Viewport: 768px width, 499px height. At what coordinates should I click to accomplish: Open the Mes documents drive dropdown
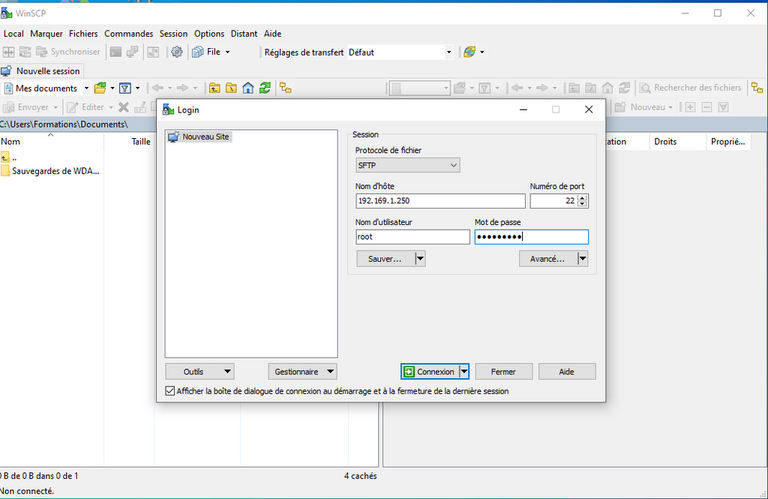[86, 88]
